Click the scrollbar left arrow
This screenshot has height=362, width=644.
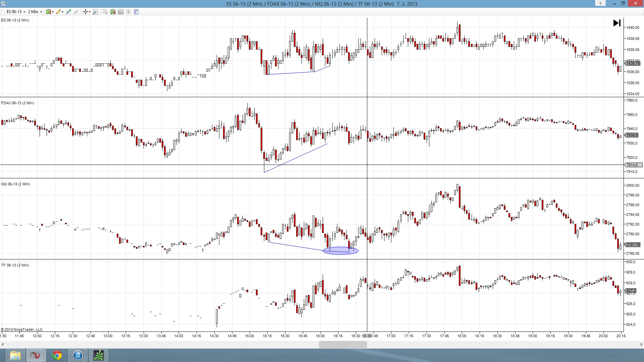[x=3, y=344]
